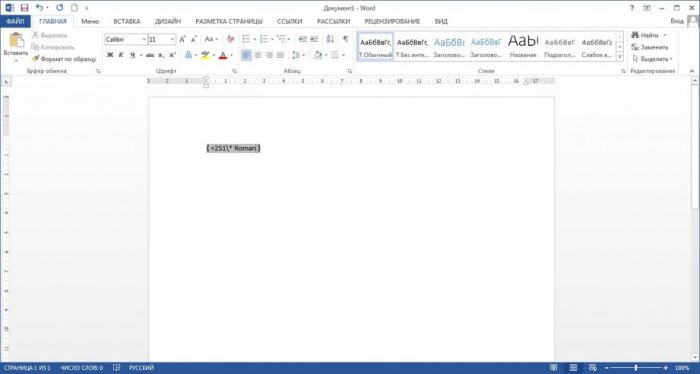Sort the selected text
The image size is (700, 374).
coord(330,39)
